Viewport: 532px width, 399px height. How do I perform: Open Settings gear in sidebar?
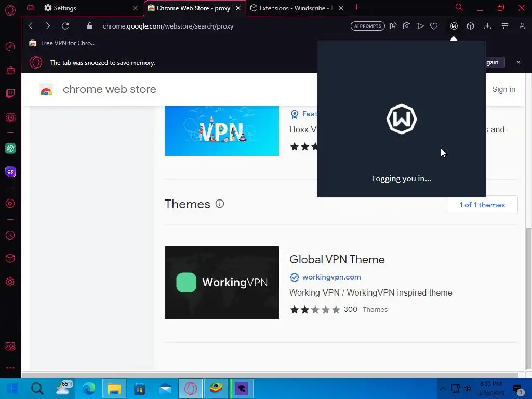10,282
